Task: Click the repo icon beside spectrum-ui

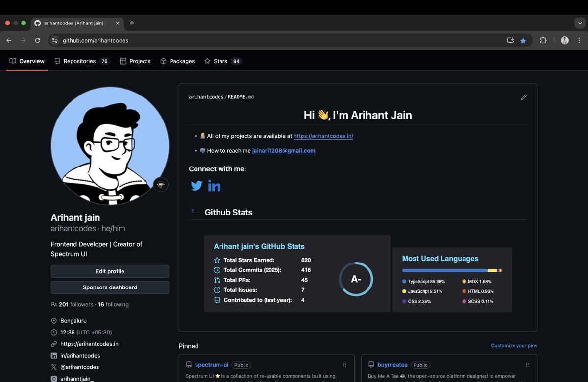Action: 189,365
